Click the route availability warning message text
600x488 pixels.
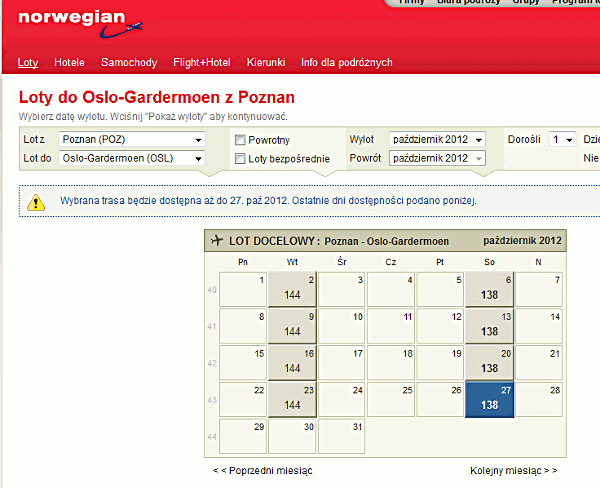(268, 201)
